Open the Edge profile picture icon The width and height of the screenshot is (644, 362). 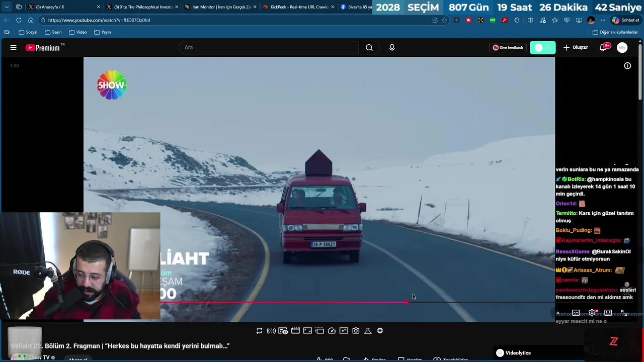point(591,20)
